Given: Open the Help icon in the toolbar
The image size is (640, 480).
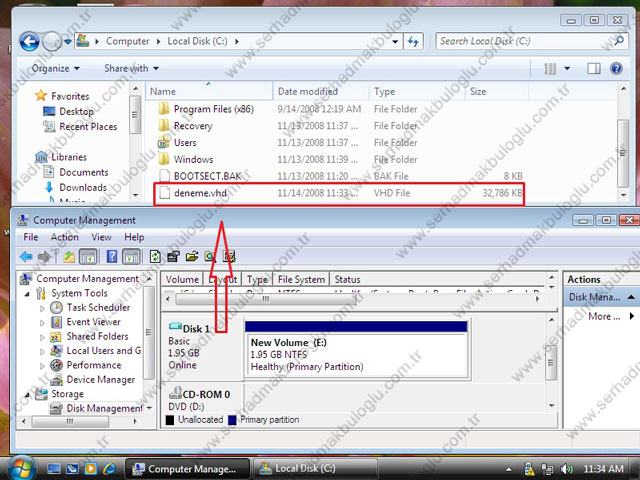Looking at the screenshot, I should (x=111, y=257).
